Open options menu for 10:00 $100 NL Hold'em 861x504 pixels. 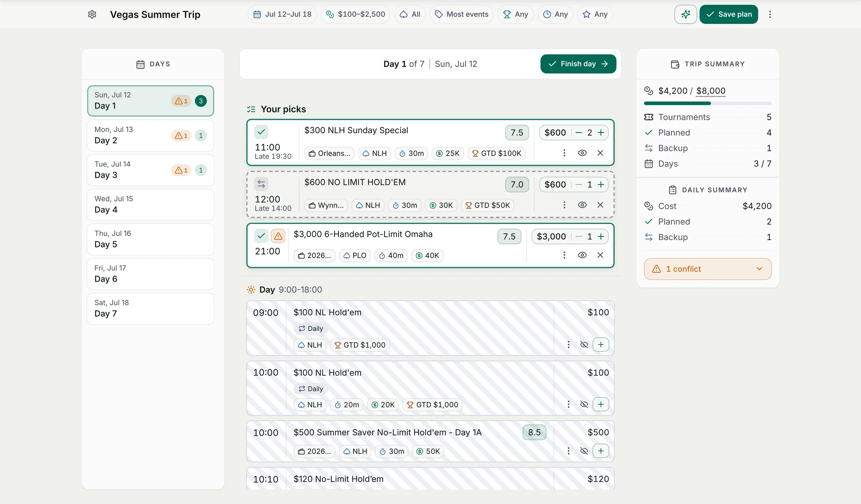tap(568, 404)
